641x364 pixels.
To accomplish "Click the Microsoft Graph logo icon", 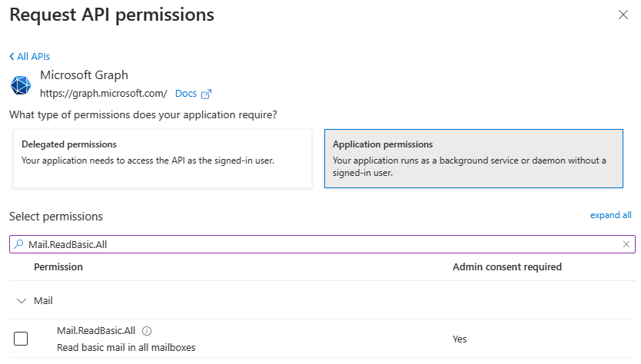I will pyautogui.click(x=21, y=85).
